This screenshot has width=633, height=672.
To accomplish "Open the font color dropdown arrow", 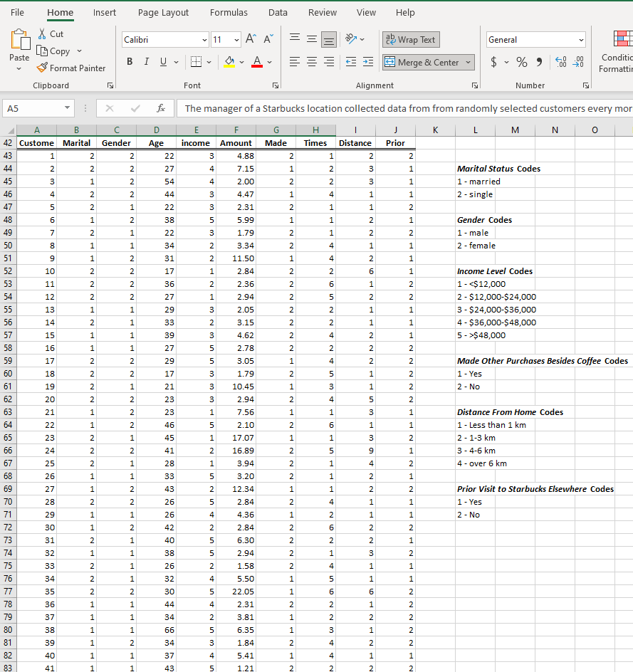I will click(x=268, y=62).
